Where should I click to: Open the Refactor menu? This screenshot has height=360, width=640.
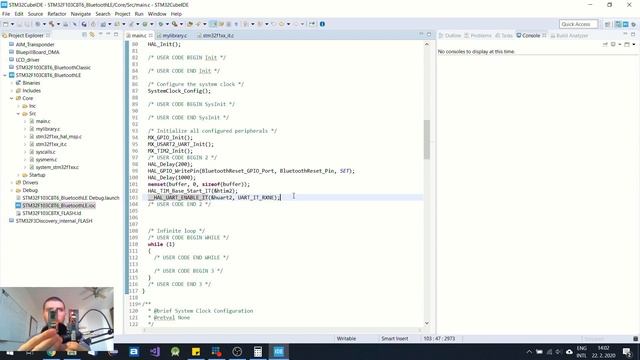57,14
